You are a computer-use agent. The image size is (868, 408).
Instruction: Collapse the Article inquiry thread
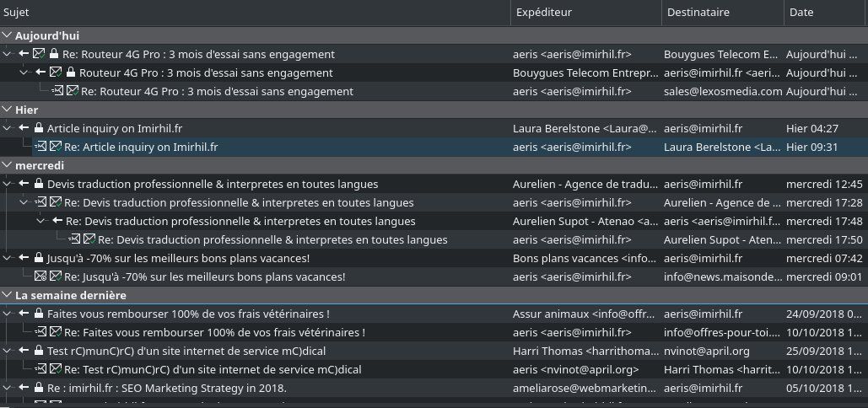coord(8,128)
